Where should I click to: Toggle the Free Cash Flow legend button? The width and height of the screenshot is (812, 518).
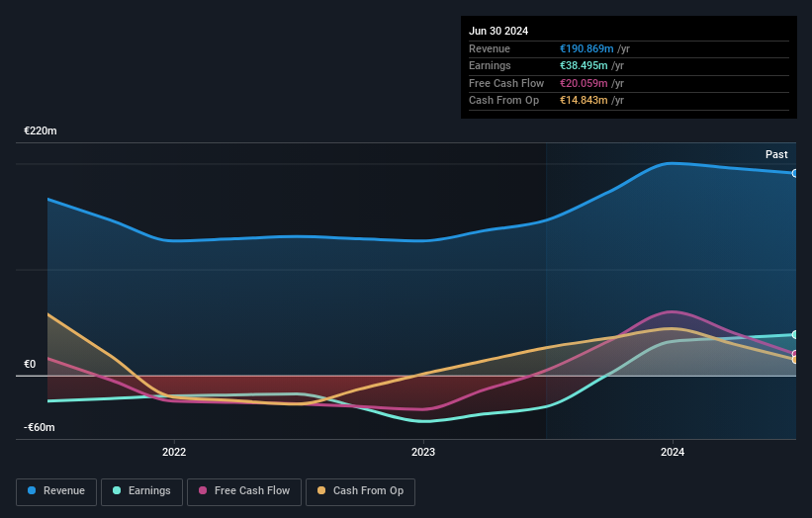coord(244,491)
